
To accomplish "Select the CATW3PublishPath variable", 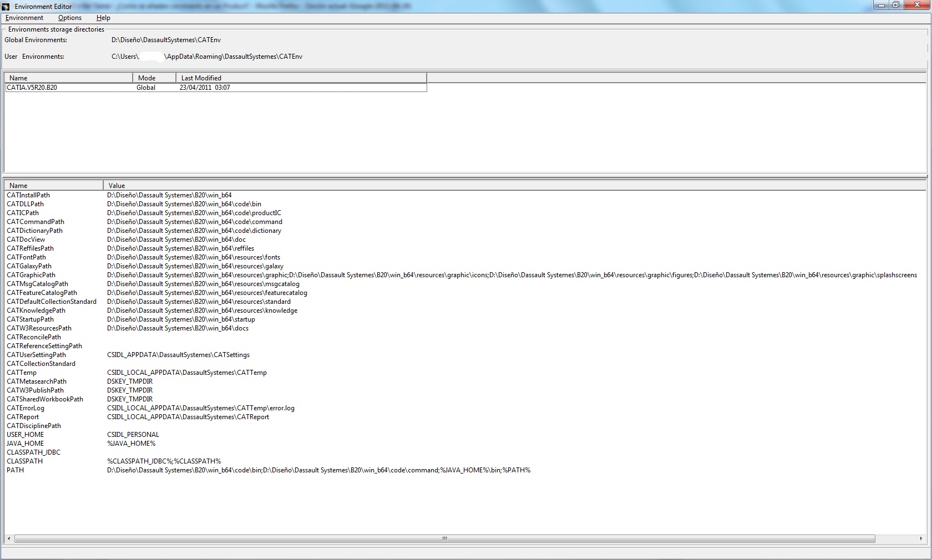I will click(35, 390).
